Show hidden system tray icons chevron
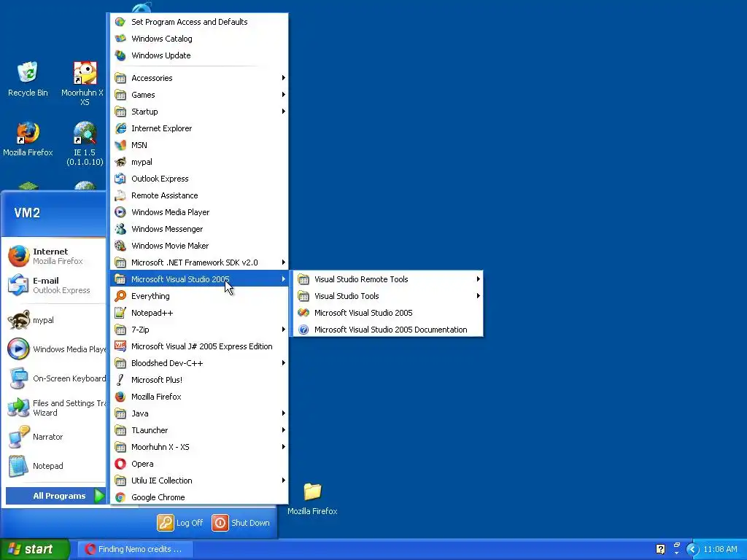 coord(692,550)
